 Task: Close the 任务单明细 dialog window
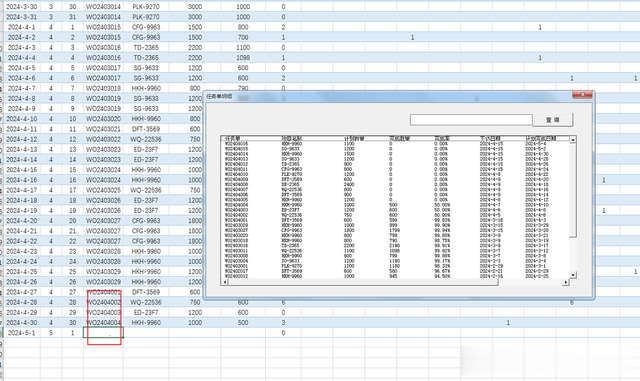[582, 95]
